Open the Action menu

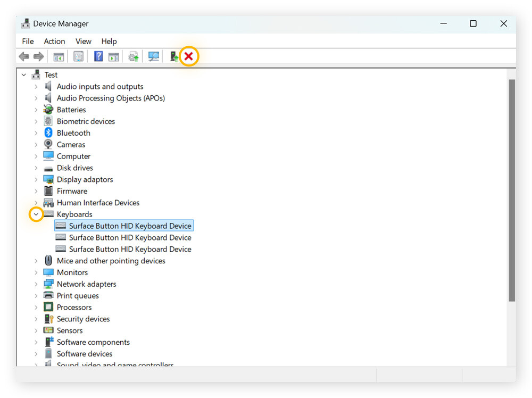[54, 41]
